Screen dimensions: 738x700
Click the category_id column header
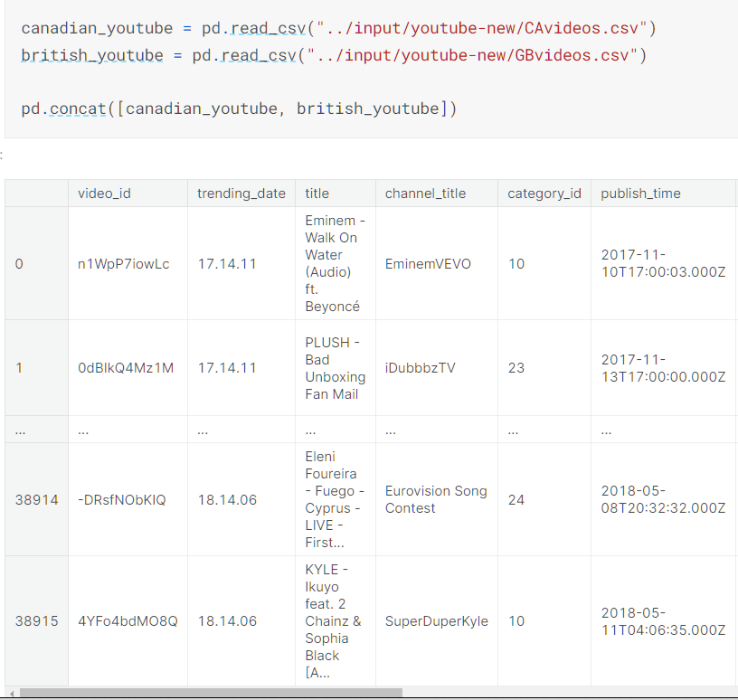coord(544,194)
